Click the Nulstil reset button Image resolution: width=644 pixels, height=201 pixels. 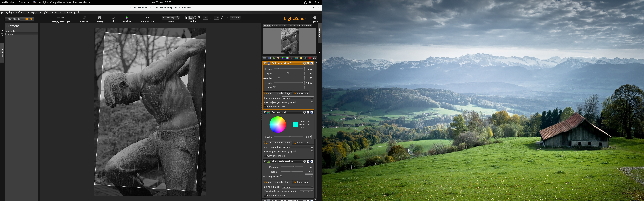click(235, 17)
